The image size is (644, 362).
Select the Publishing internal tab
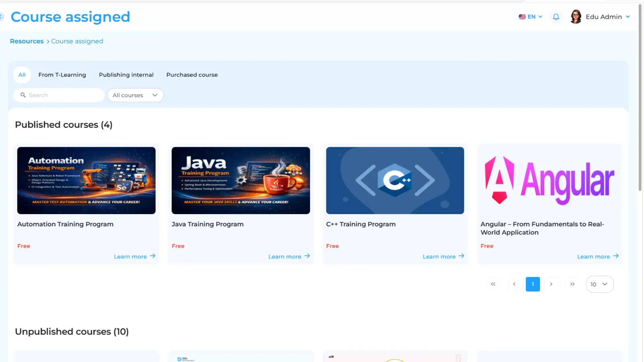click(x=126, y=75)
